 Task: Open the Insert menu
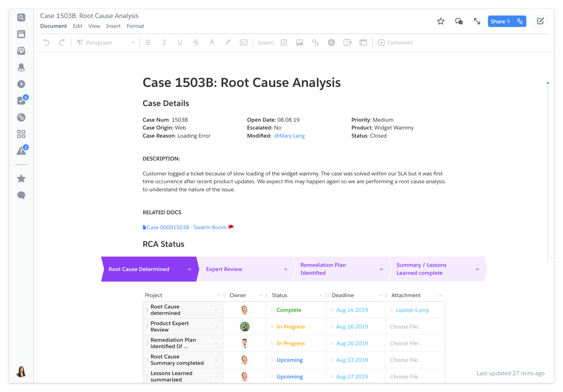(113, 26)
